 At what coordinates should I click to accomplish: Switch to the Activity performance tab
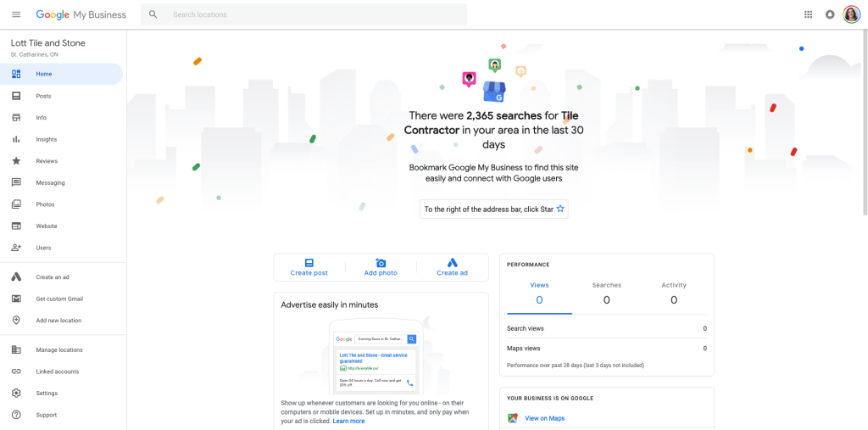pos(674,293)
